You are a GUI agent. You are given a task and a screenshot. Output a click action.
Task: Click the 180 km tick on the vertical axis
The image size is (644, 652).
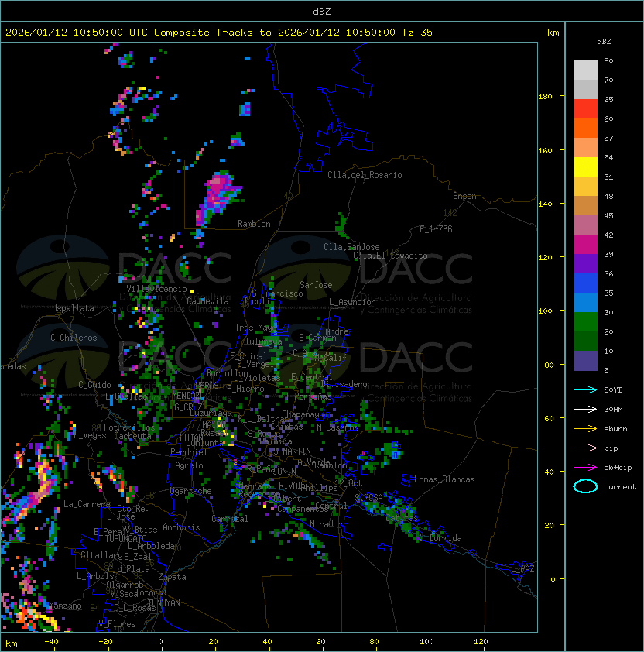[x=545, y=97]
